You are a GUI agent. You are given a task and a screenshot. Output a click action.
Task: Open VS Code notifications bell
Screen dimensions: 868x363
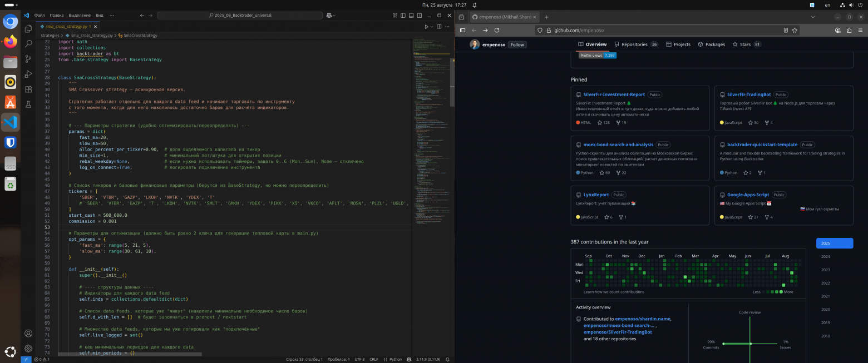448,360
